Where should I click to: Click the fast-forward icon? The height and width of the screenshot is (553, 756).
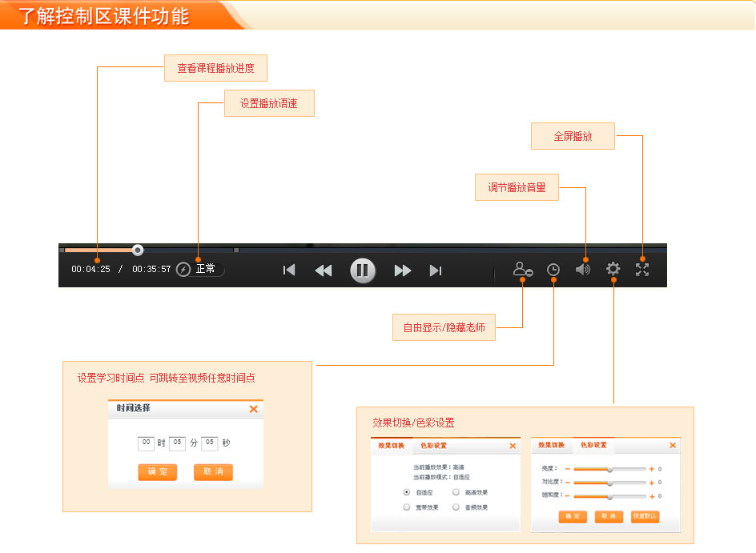coord(403,270)
